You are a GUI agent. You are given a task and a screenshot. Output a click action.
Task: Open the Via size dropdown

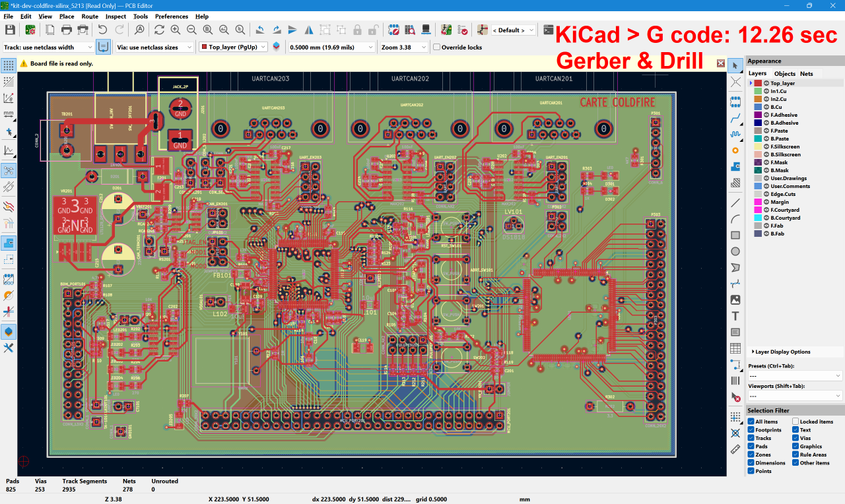[154, 47]
